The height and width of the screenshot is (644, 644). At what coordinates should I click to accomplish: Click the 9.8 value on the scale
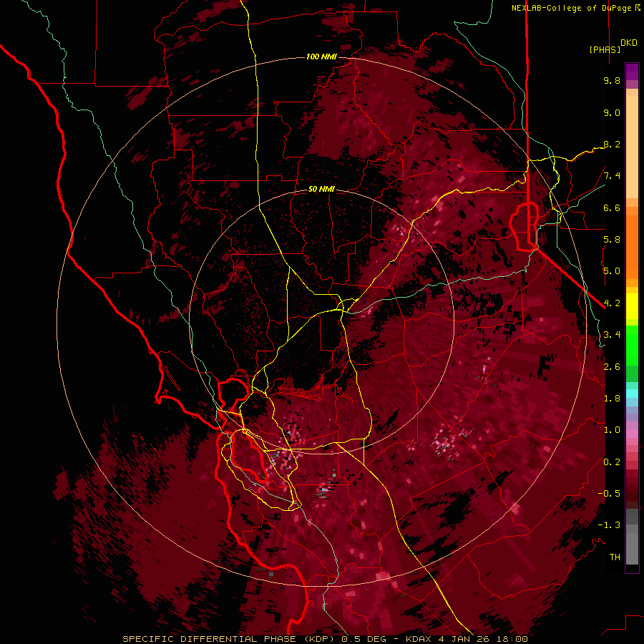click(612, 80)
